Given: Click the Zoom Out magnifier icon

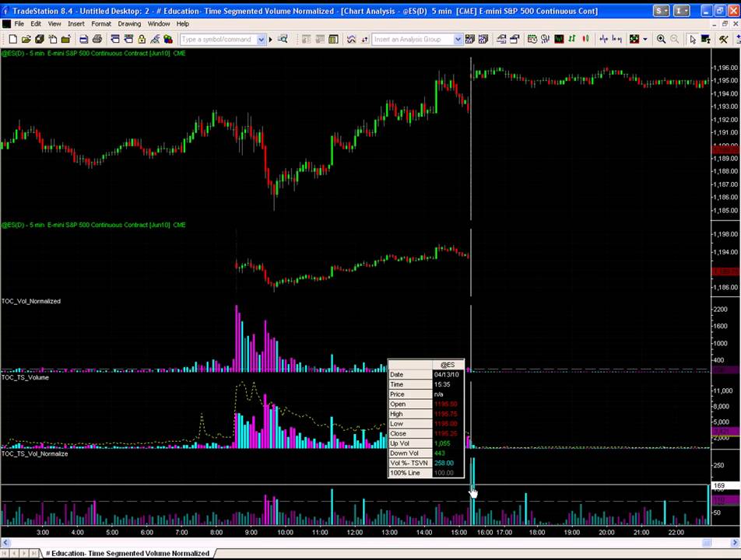Looking at the screenshot, I should pos(674,39).
